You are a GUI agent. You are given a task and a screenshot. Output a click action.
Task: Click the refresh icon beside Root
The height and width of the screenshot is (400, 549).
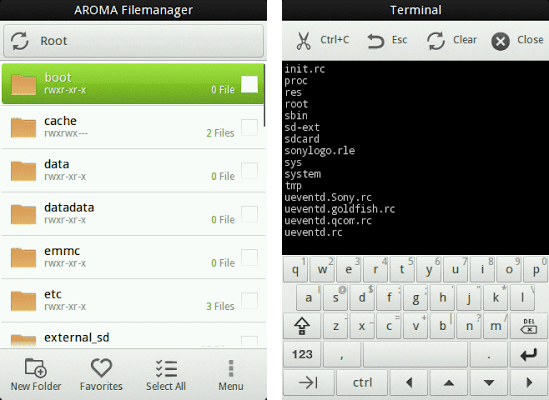pos(20,41)
